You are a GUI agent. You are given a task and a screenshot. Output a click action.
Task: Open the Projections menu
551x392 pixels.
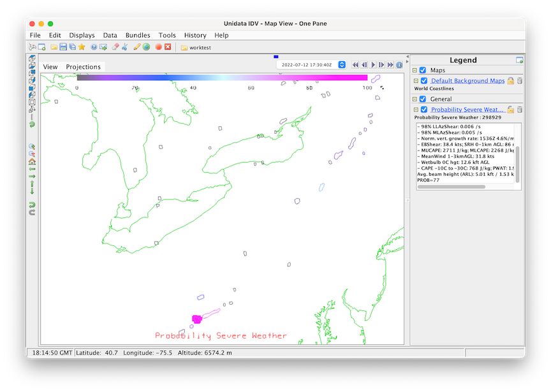pyautogui.click(x=83, y=67)
